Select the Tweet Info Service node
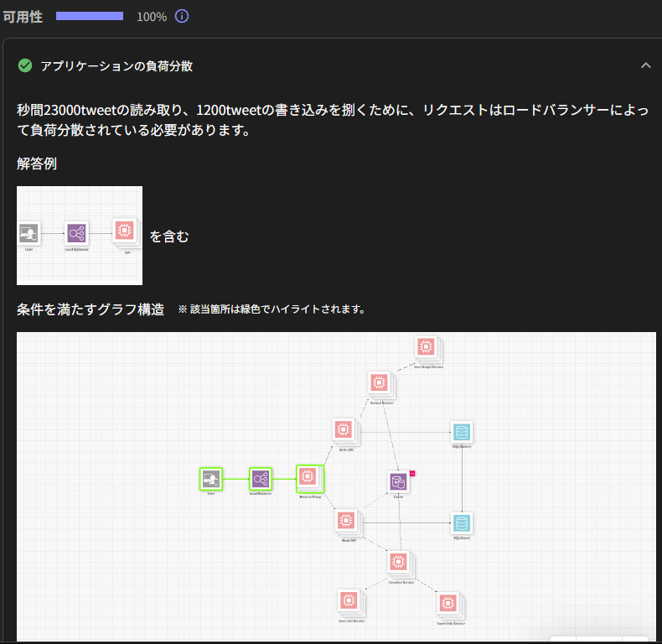Image resolution: width=662 pixels, height=644 pixels. (449, 605)
